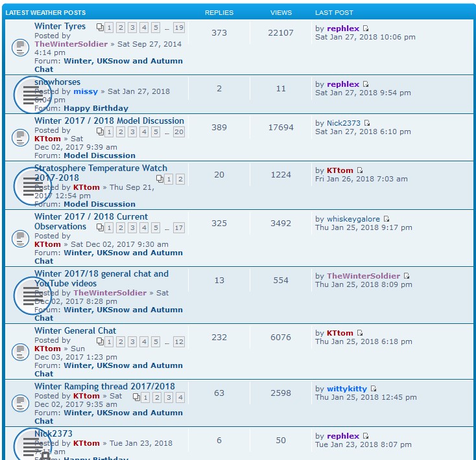Go to page 5 of Winter General Chat
This screenshot has height=460, width=476.
tap(156, 341)
